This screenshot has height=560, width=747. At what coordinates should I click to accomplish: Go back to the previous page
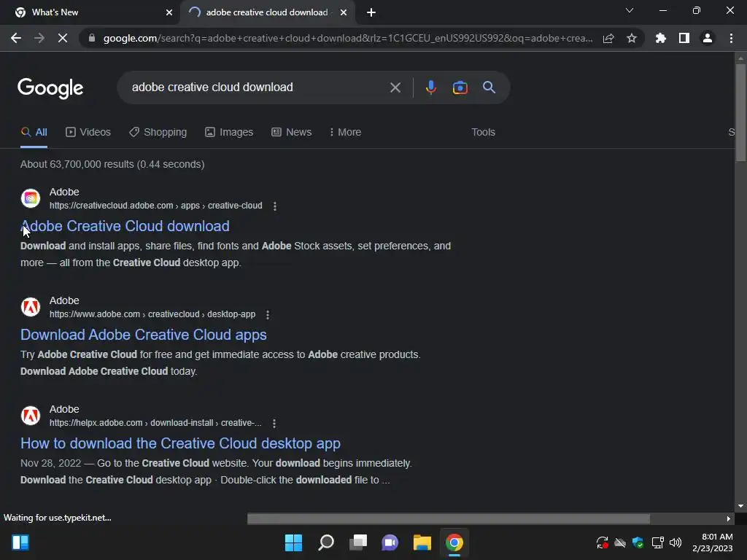point(16,38)
